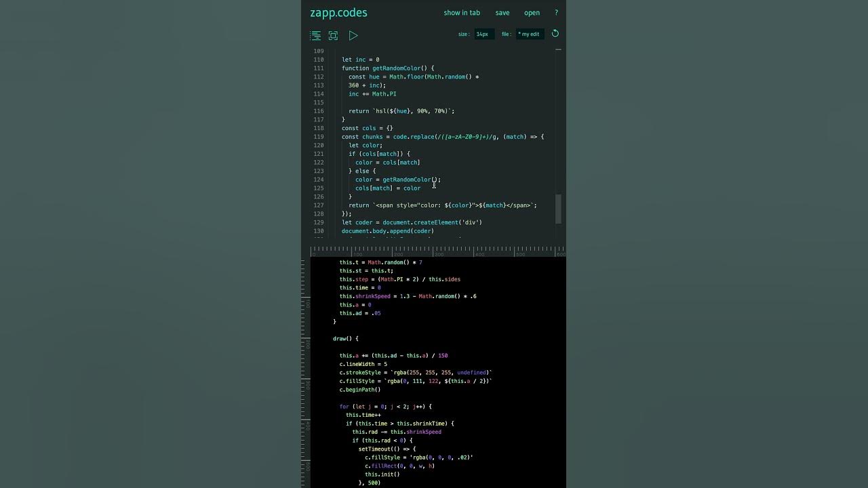Click 'let color;' on line 120
The image size is (868, 488).
[x=366, y=145]
